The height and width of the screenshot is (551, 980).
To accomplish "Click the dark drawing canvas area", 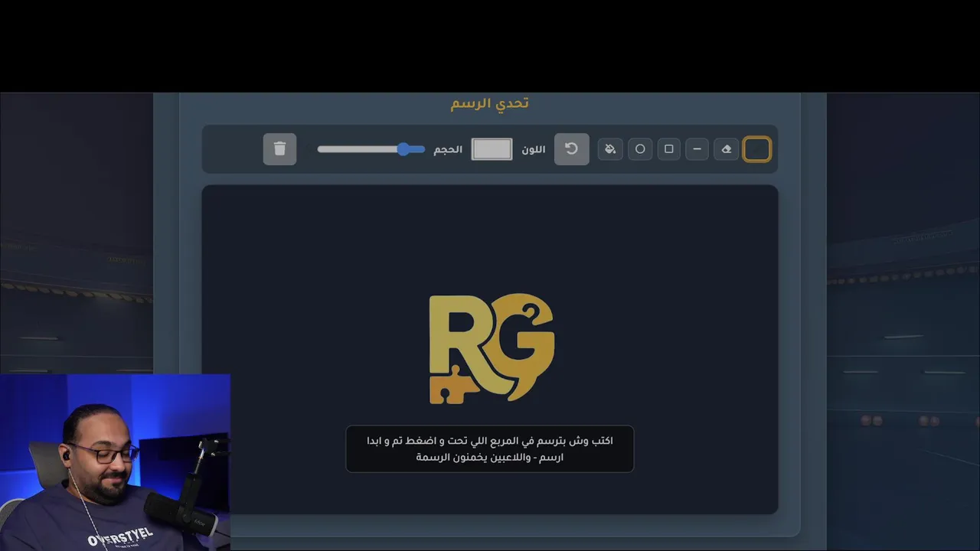I will point(490,350).
